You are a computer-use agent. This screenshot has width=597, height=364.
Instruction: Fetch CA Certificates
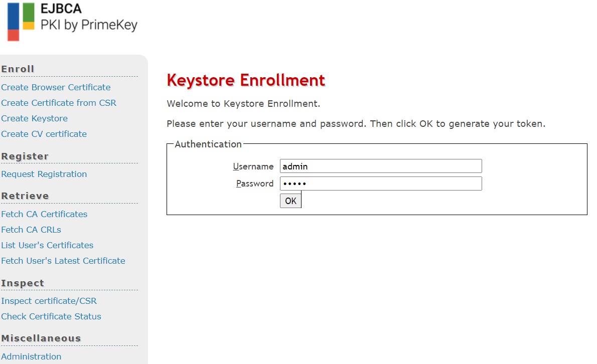point(44,215)
